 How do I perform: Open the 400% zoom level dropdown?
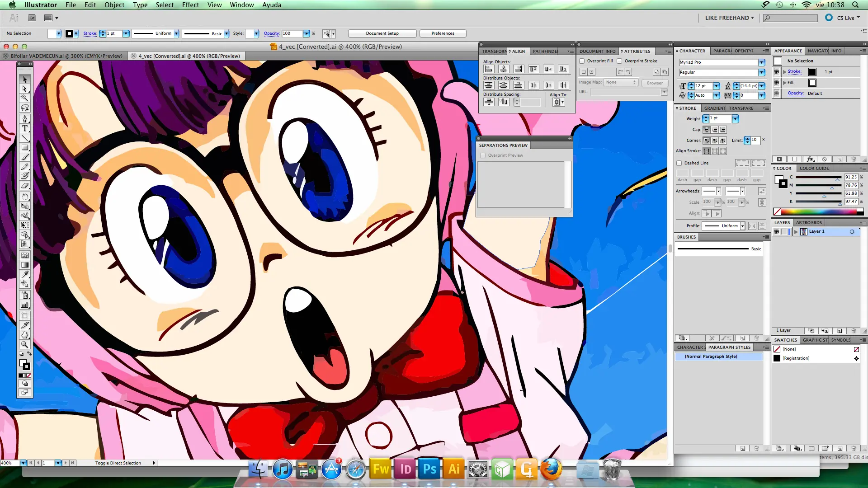[x=23, y=463]
